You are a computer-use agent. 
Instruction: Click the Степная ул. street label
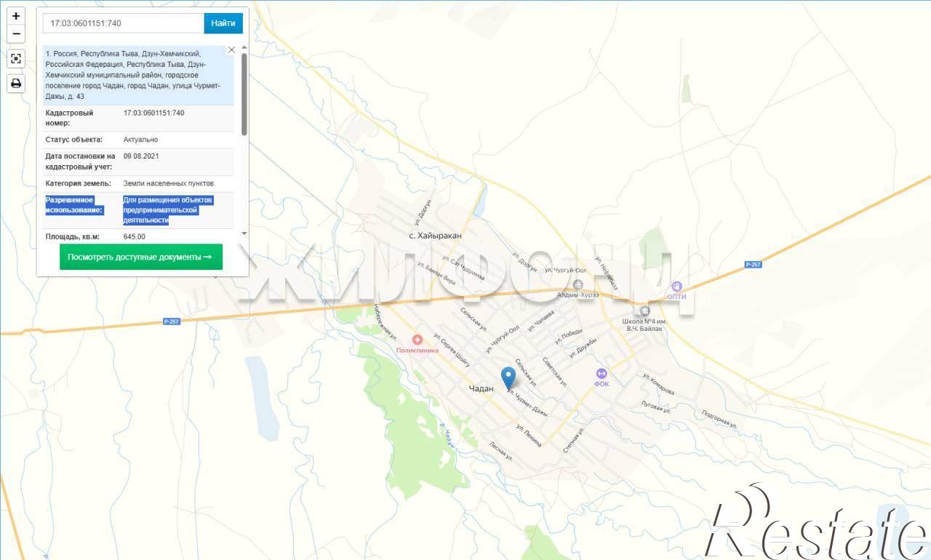[574, 441]
